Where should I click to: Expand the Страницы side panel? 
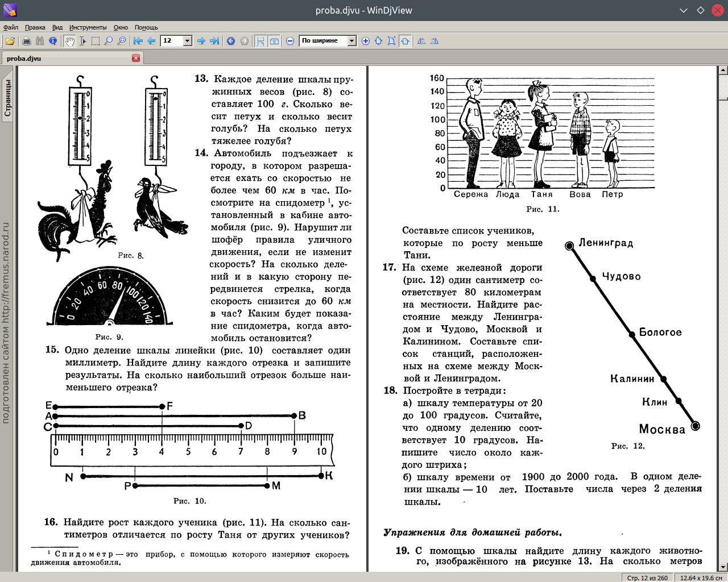pos(7,98)
